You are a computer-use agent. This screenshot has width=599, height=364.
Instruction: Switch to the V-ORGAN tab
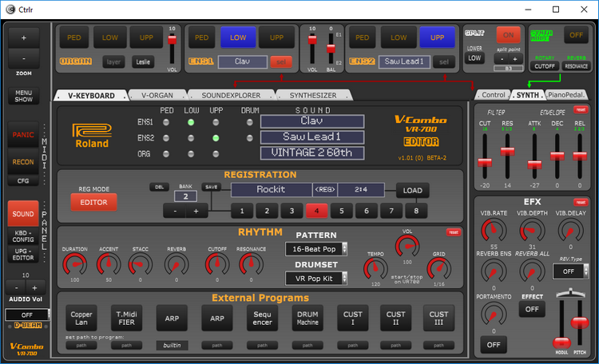157,96
